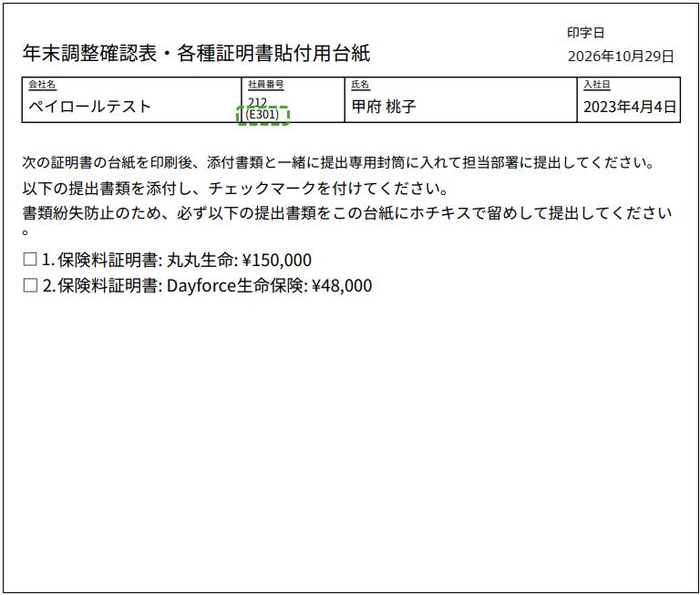Check the 丸丸生命 insurance certificate checkbox

pyautogui.click(x=30, y=259)
